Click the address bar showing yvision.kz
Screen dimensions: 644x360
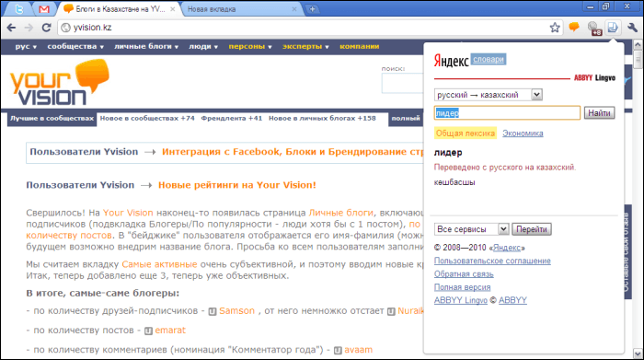pyautogui.click(x=304, y=28)
